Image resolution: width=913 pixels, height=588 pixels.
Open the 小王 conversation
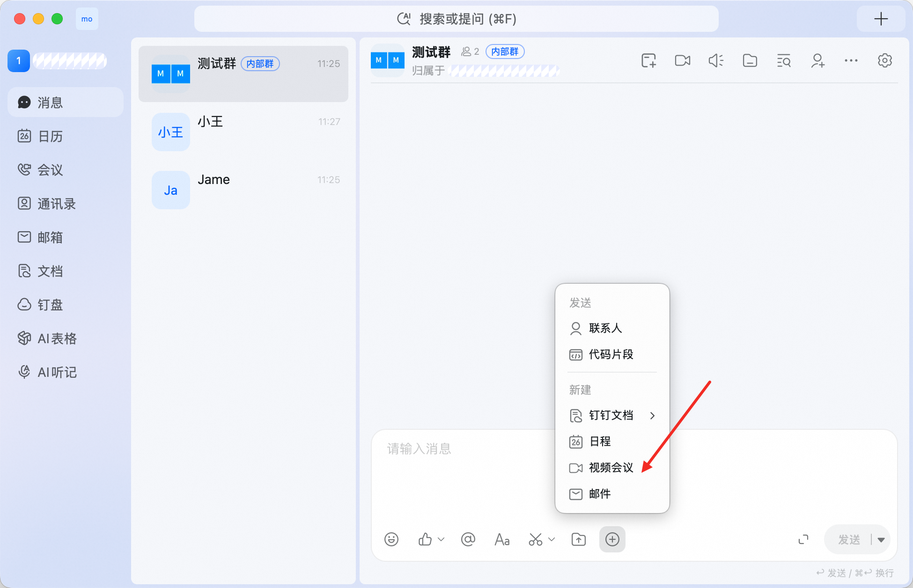pyautogui.click(x=243, y=132)
